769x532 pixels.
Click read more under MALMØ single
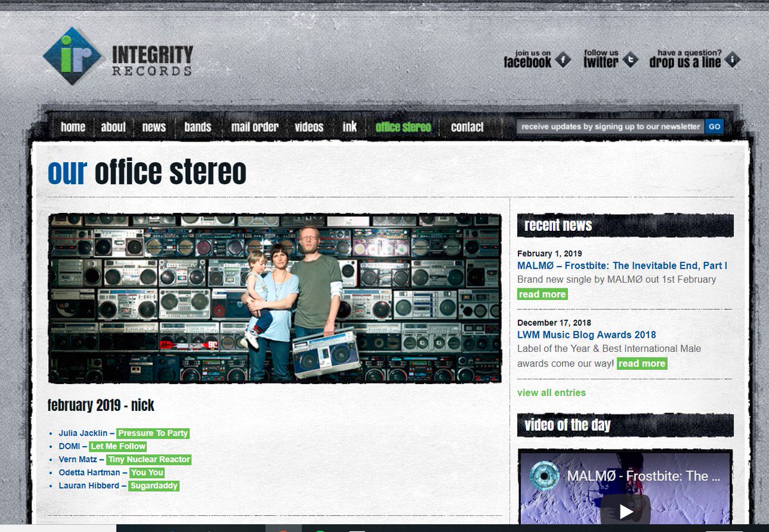click(x=542, y=294)
